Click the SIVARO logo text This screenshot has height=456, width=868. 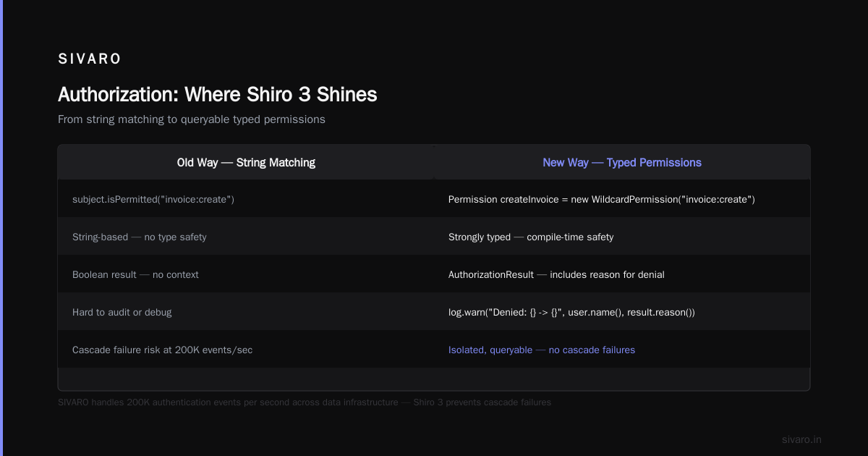point(90,59)
